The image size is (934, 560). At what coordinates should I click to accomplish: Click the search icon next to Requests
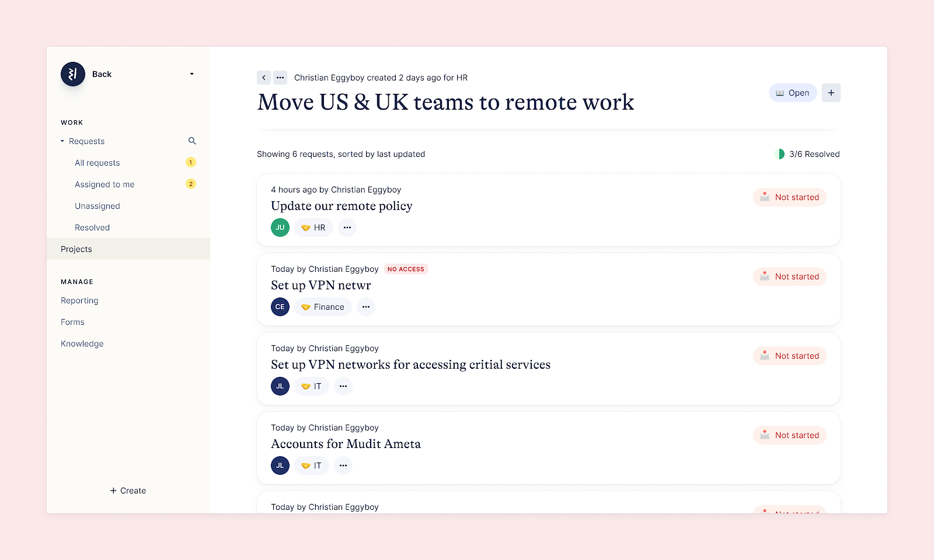coord(192,141)
